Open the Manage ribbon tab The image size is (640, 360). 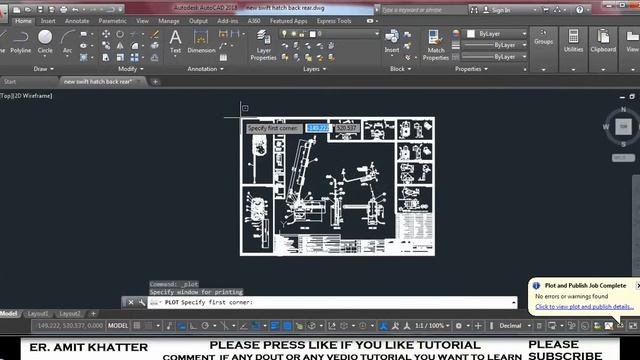coord(169,21)
